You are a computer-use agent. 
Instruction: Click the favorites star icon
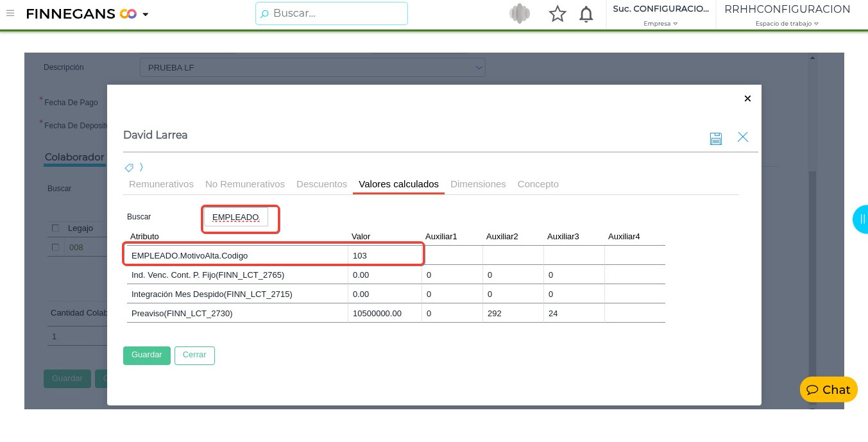[557, 14]
